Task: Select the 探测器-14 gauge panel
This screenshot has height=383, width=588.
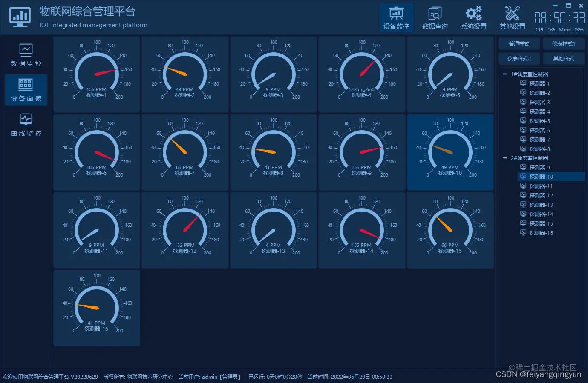Action: (x=362, y=230)
